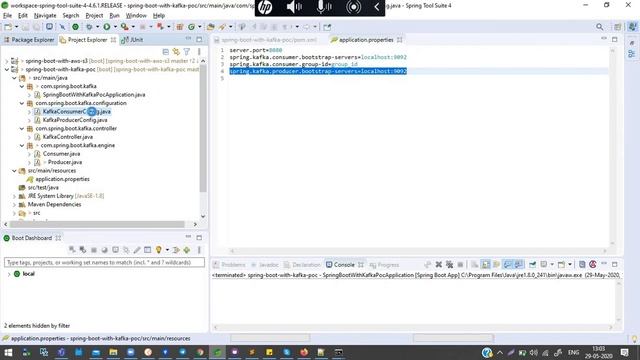This screenshot has height=360, width=640.
Task: Click the external window icon in toolbar
Action: pos(327,27)
